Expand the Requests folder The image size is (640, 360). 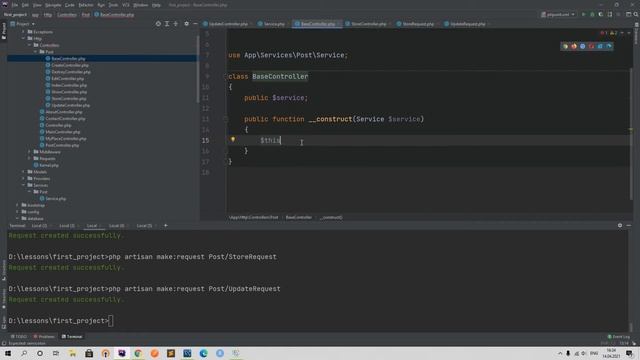tap(30, 158)
